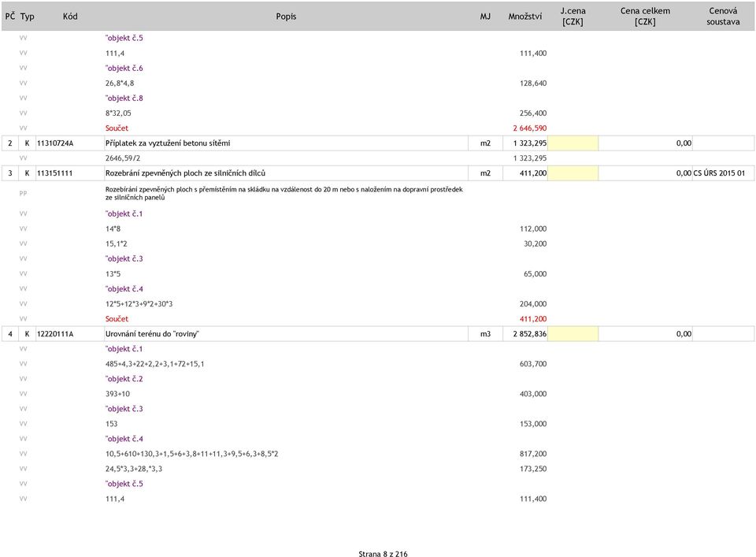The height and width of the screenshot is (557, 756).
Task: Click the value 403,000
Action: click(533, 393)
